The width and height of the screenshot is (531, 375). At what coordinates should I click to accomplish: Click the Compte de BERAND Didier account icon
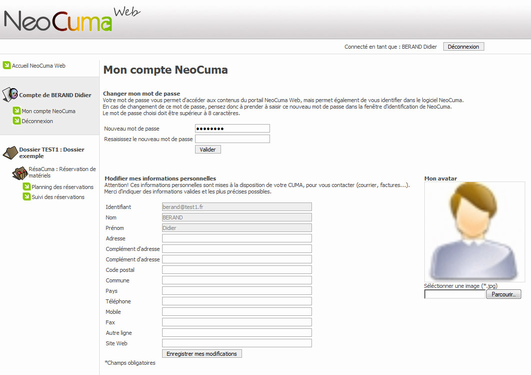[10, 94]
